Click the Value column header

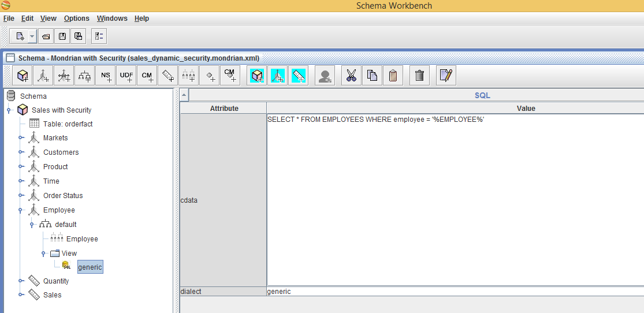[x=455, y=109]
